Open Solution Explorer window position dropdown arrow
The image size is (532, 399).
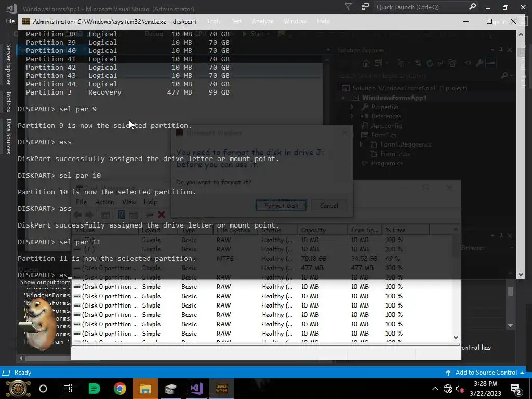pyautogui.click(x=493, y=50)
